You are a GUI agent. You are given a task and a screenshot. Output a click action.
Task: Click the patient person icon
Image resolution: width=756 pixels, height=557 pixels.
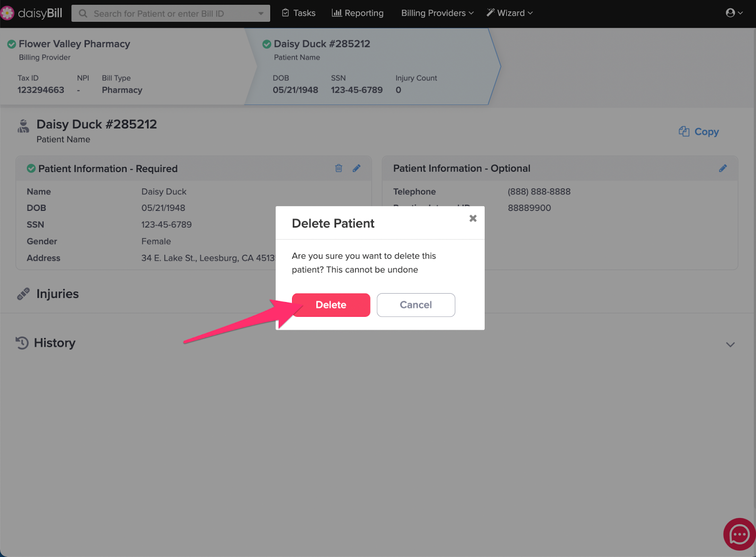point(23,126)
